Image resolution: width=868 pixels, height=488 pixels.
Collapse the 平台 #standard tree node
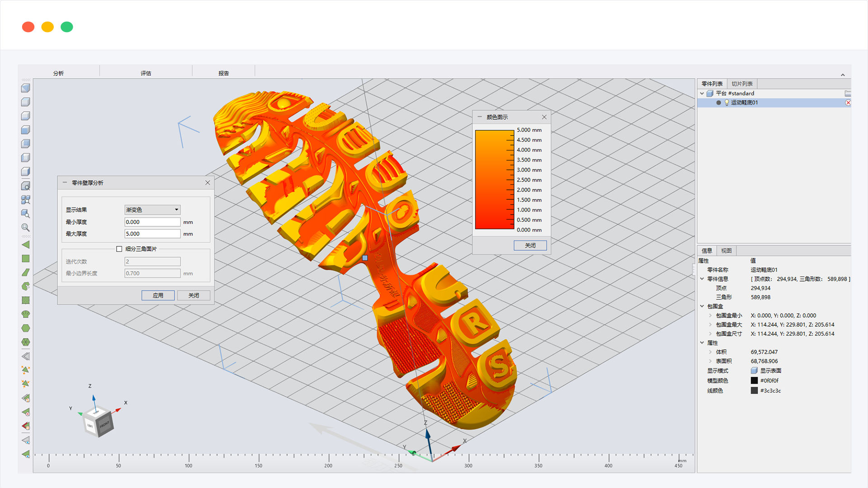702,94
